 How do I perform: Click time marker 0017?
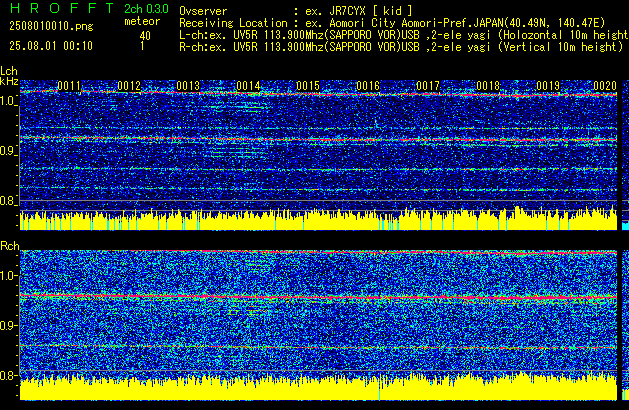(x=428, y=86)
